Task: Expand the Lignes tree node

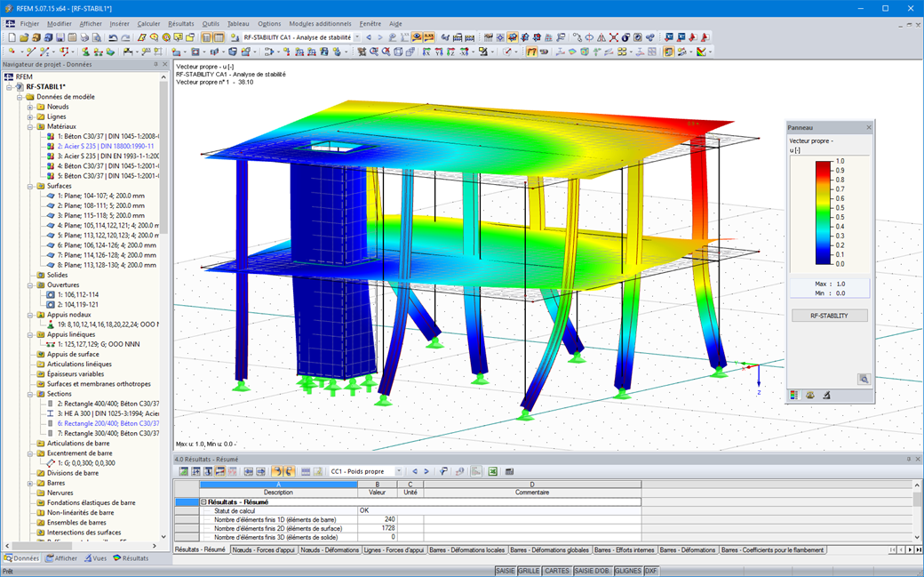Action: pyautogui.click(x=30, y=116)
